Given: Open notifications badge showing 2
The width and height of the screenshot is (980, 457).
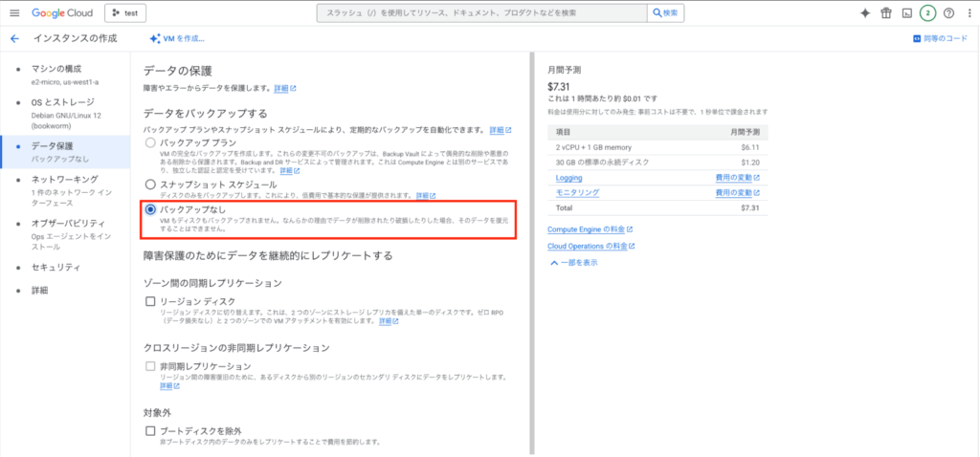Looking at the screenshot, I should tap(927, 13).
